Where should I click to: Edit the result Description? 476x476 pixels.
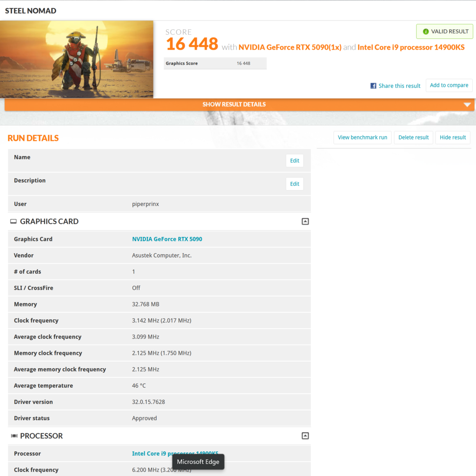pos(294,184)
